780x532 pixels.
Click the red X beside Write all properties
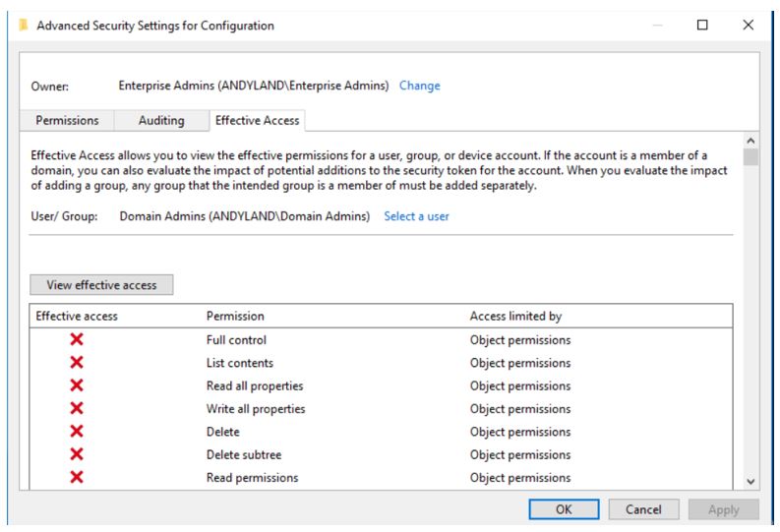[77, 408]
